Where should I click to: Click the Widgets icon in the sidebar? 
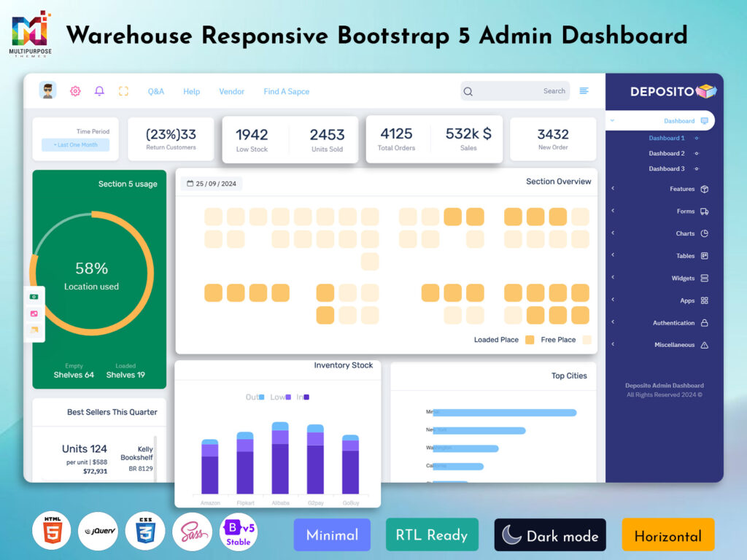[705, 278]
